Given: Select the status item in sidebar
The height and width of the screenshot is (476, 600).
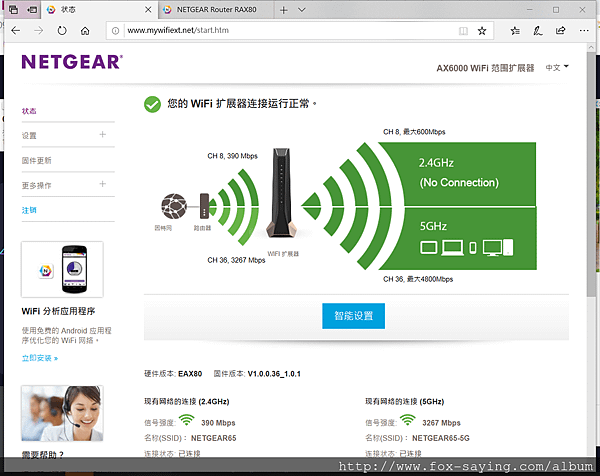Looking at the screenshot, I should 29,111.
